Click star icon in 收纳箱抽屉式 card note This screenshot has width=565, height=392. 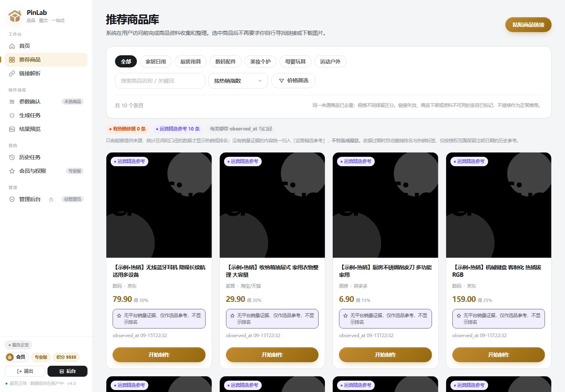(x=232, y=316)
